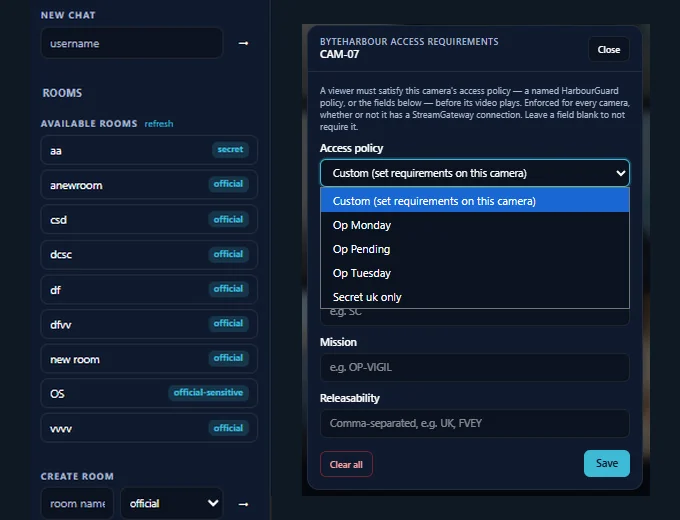This screenshot has width=680, height=520.
Task: Open the df room
Action: pyautogui.click(x=149, y=289)
